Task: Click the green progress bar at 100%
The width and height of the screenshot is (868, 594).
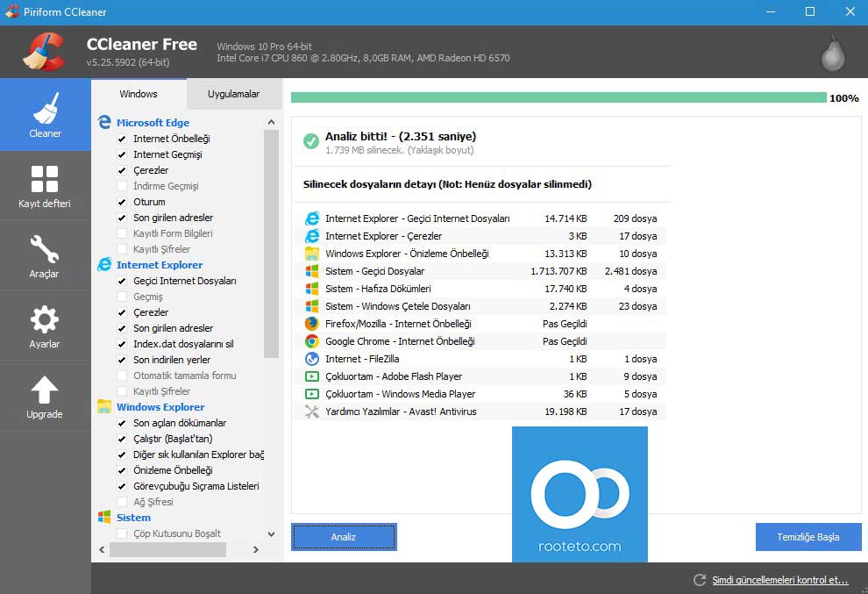Action: coord(559,98)
